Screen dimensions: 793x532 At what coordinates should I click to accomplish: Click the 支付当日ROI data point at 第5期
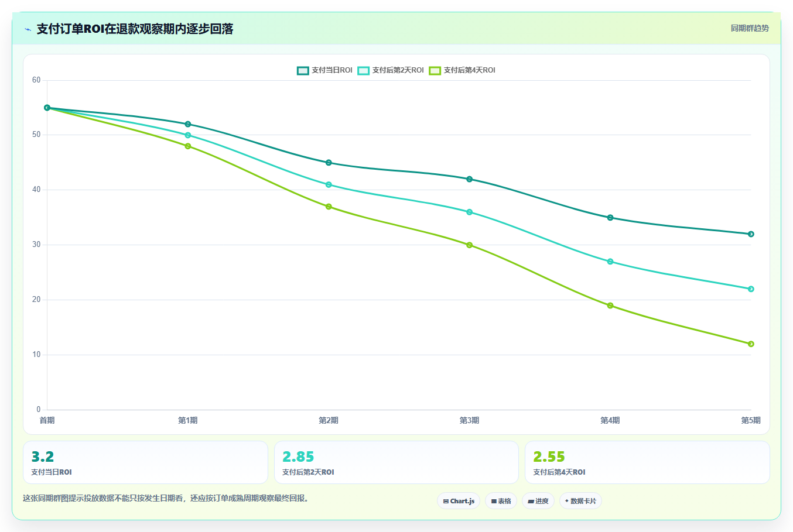tap(751, 234)
